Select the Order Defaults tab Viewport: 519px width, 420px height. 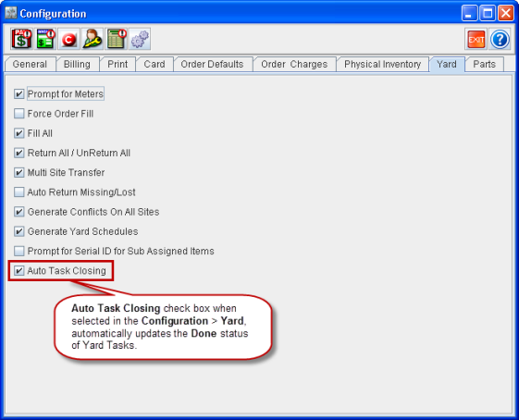coord(212,64)
